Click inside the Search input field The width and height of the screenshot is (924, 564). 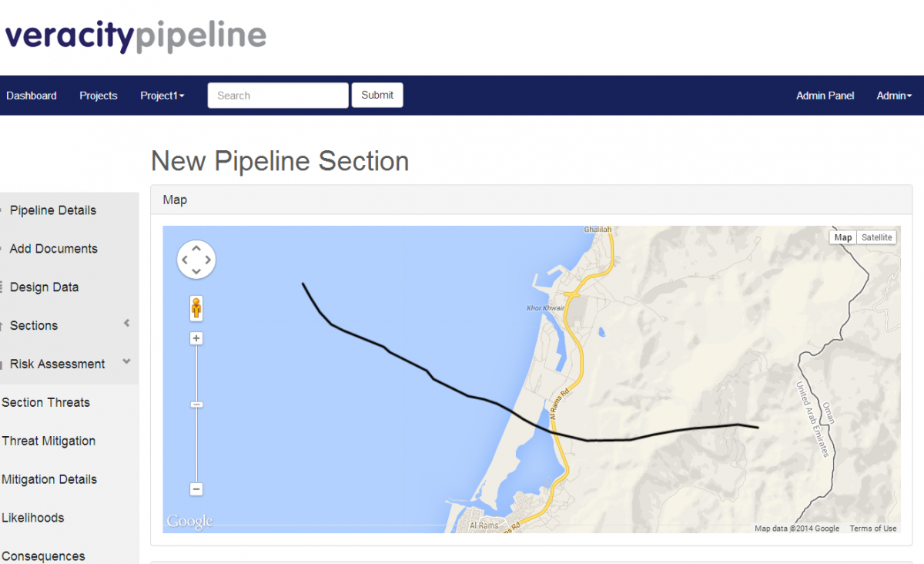point(277,95)
